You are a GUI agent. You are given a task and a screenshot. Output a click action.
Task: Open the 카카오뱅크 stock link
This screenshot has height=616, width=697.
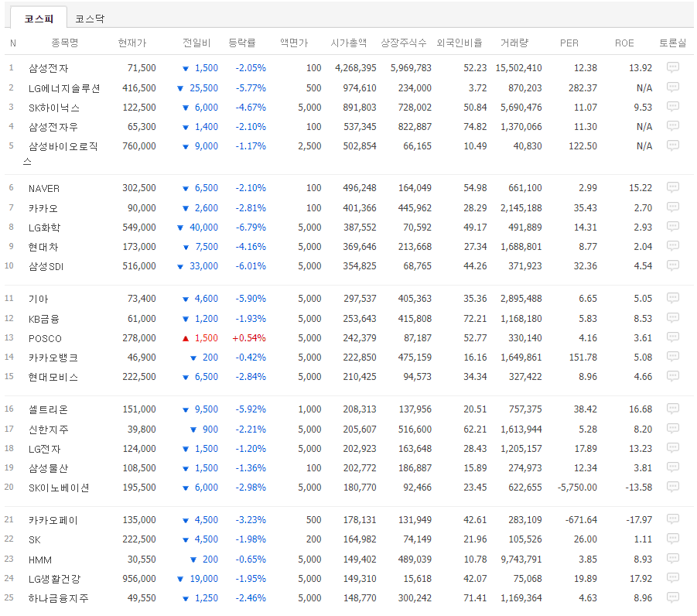tap(53, 358)
